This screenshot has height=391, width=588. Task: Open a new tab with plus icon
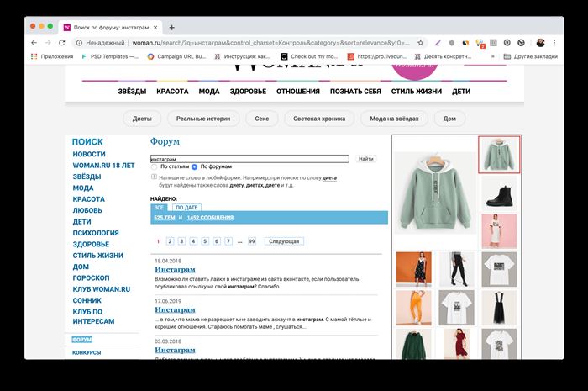pyautogui.click(x=171, y=28)
